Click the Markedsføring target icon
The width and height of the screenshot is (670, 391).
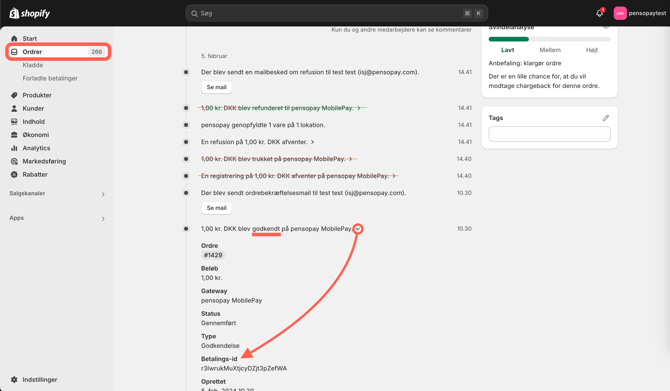[14, 161]
